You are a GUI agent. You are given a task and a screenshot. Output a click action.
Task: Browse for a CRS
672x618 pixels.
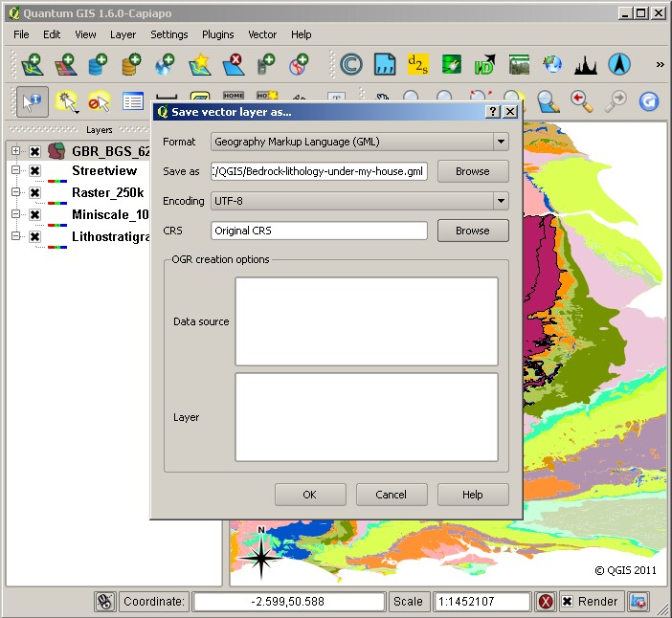point(473,231)
